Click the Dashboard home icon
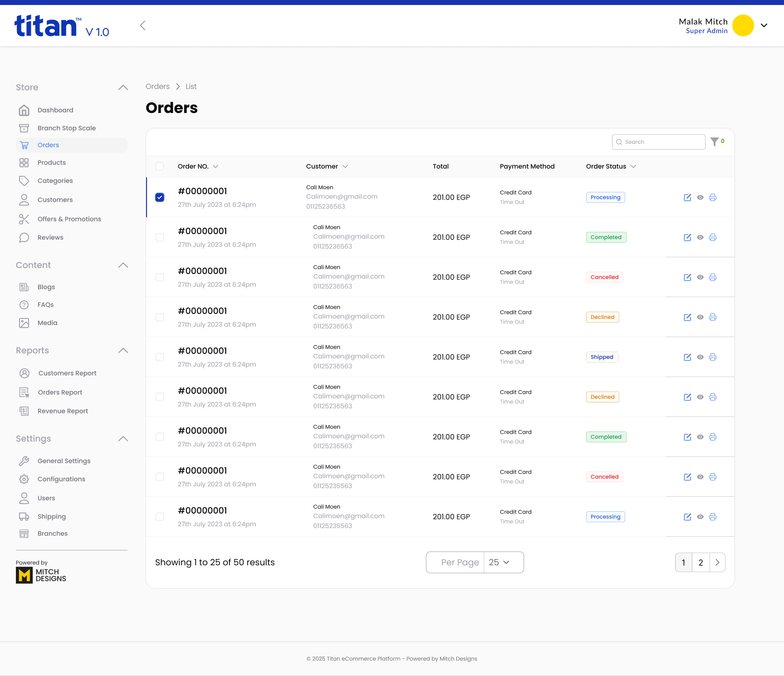784x676 pixels. coord(24,110)
